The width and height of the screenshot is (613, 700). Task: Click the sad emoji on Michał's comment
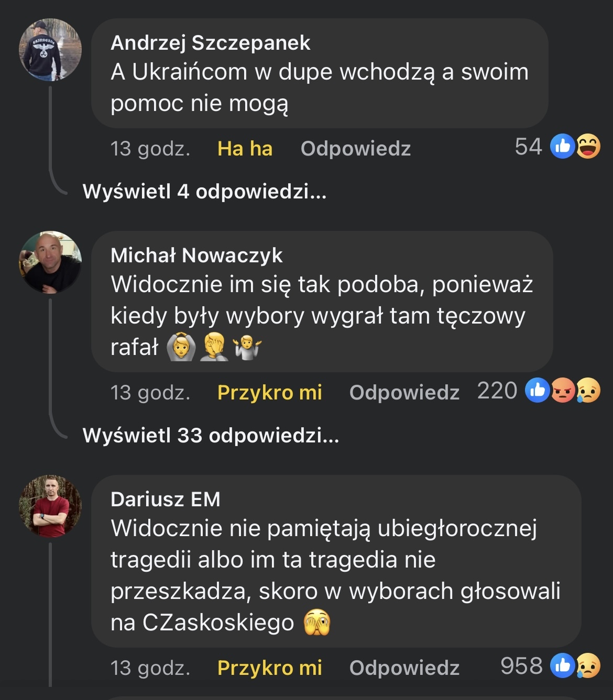click(588, 391)
